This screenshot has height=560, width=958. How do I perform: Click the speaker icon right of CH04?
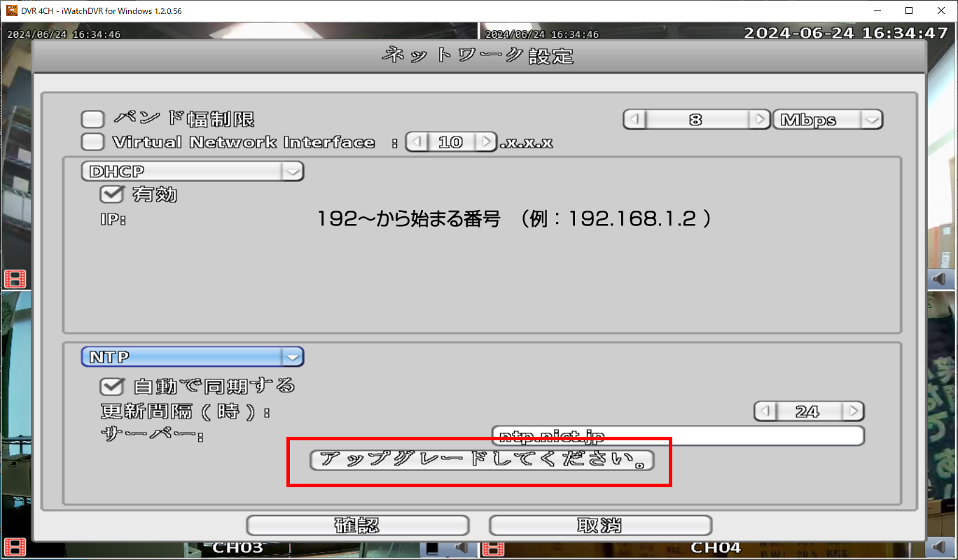pos(940,547)
